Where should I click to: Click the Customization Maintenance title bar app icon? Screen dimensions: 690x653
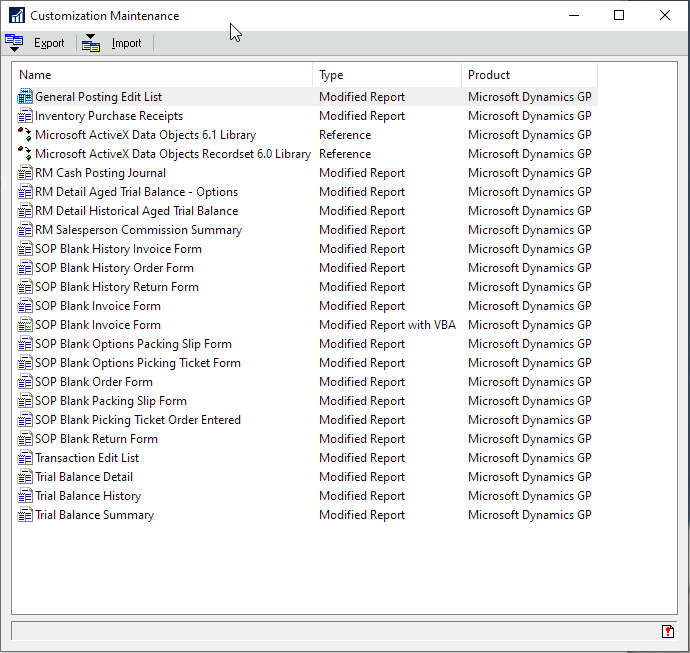[17, 15]
